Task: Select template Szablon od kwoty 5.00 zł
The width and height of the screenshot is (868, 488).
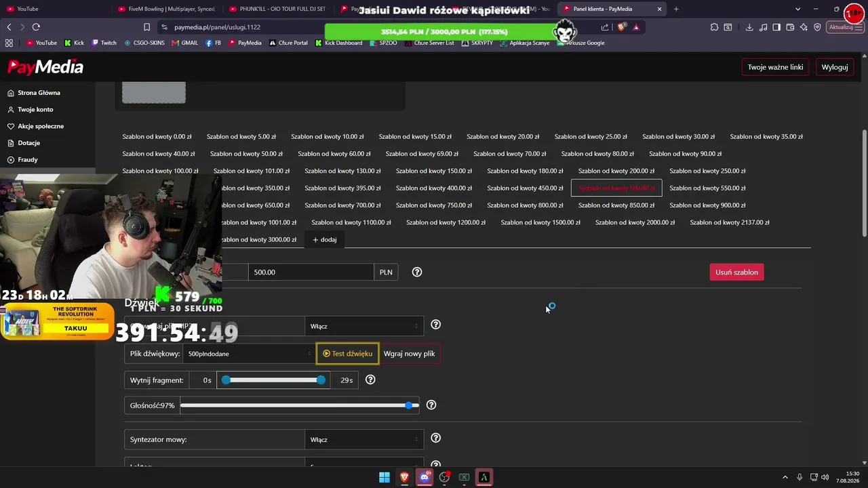Action: tap(241, 136)
